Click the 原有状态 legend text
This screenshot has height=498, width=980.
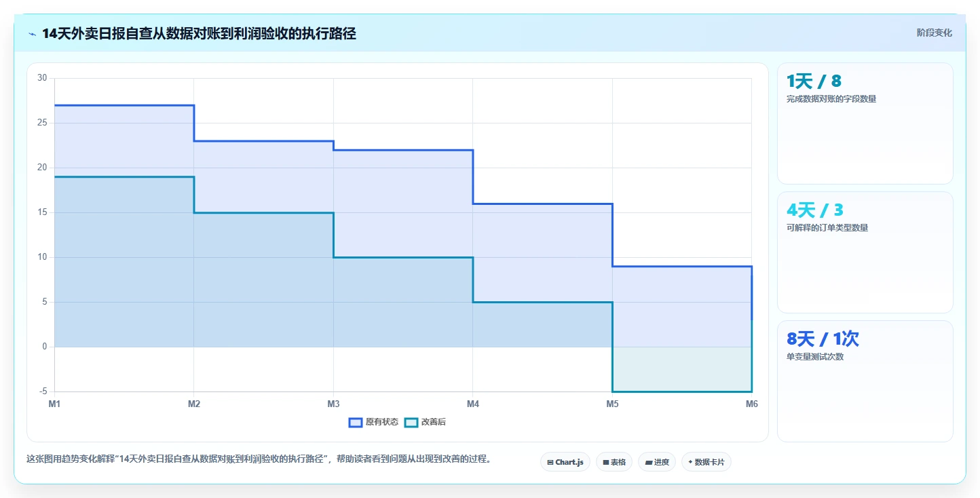(x=382, y=422)
